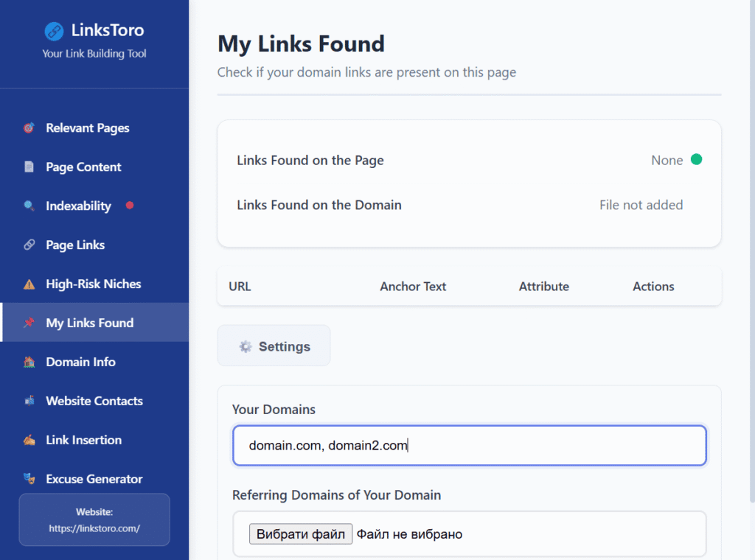Click the LinksToro chain logo icon

click(54, 31)
